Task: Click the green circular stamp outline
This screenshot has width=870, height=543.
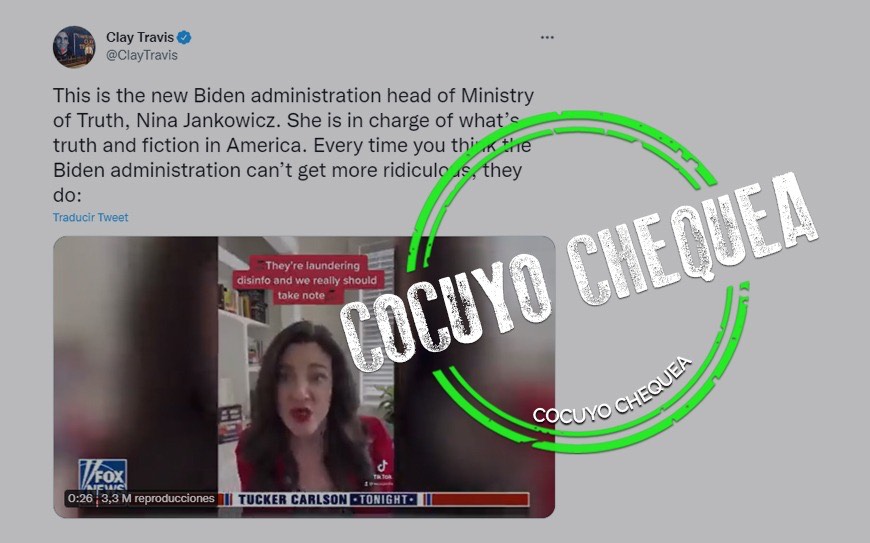Action: [577, 282]
